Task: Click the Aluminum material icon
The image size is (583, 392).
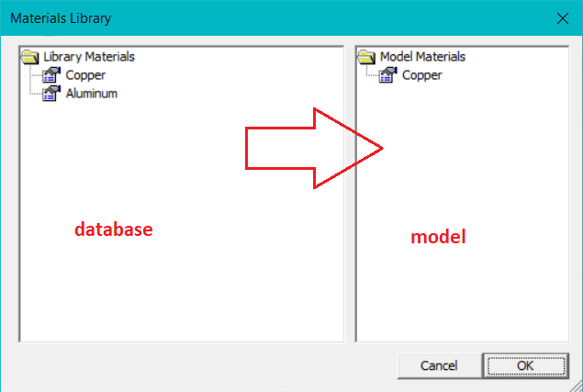Action: pos(52,94)
